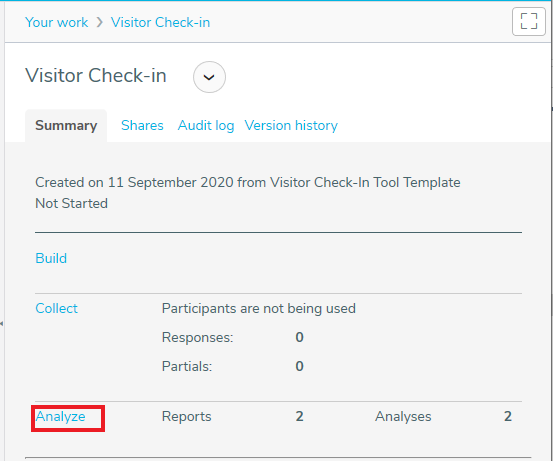Open the Build section link
Viewport: 553px width, 461px height.
(51, 258)
